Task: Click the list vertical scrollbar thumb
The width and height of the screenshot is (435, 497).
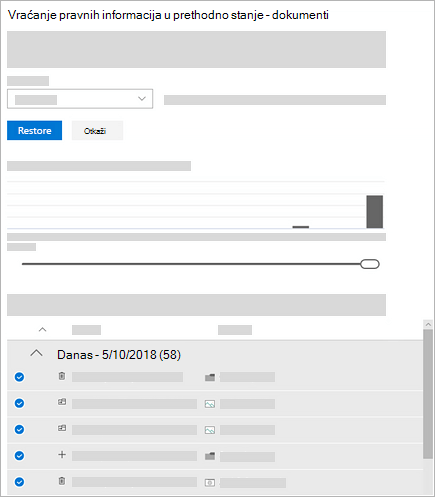Action: [x=428, y=394]
